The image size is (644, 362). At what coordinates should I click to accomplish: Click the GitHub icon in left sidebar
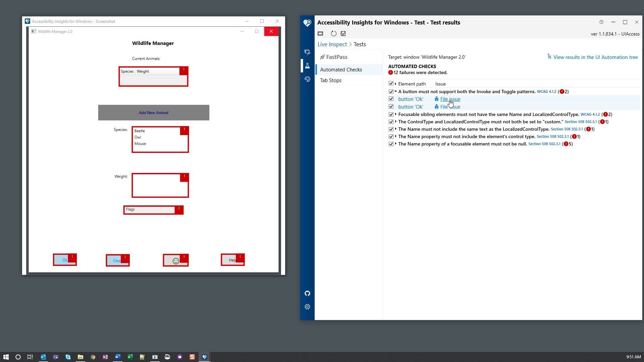tap(307, 294)
